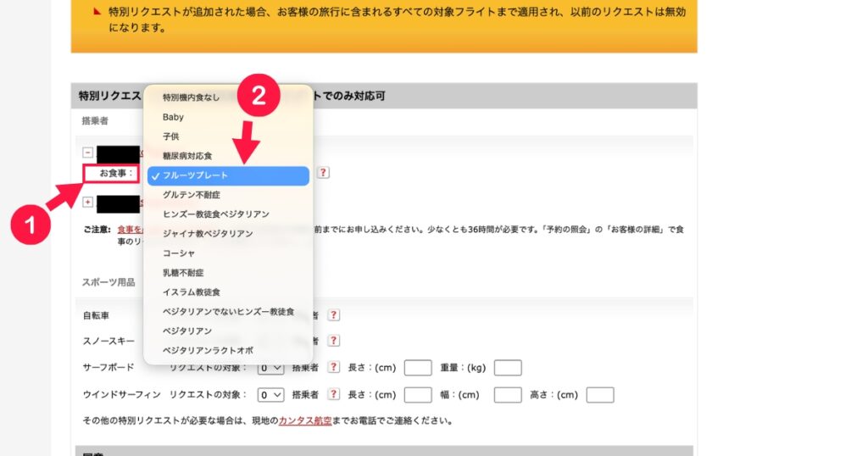This screenshot has width=868, height=456.
Task: Choose ベジタリアンラクトオボ meal option
Action: click(208, 350)
